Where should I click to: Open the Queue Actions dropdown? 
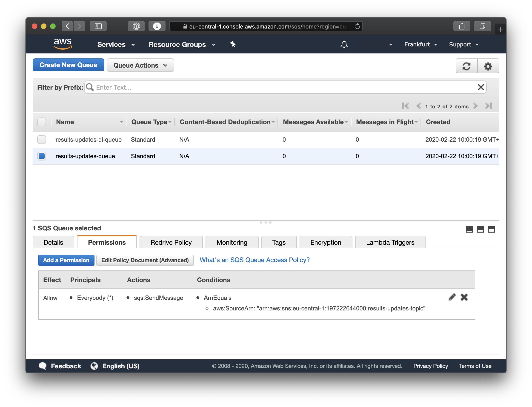coord(140,65)
